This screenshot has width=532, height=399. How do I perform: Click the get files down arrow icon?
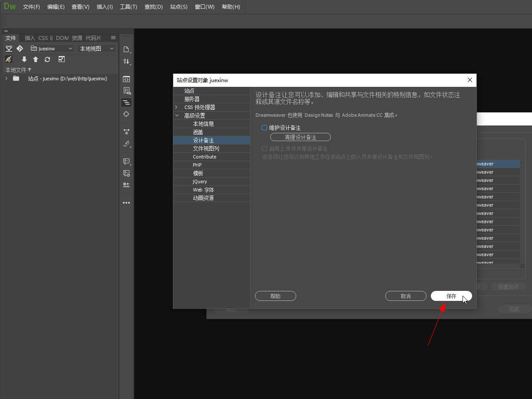(24, 59)
